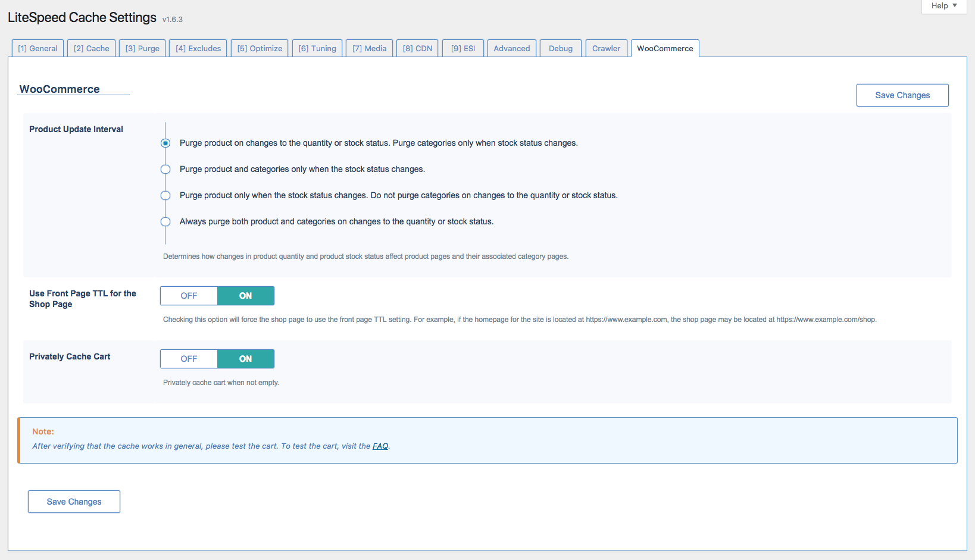Switch to the [8] CDN tab
Screen dimensions: 975x560
point(417,48)
